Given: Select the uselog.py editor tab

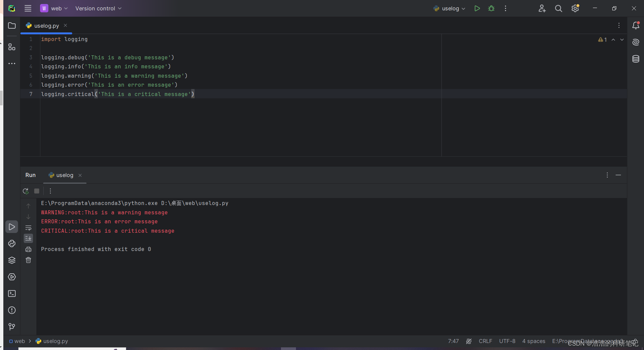Looking at the screenshot, I should 46,26.
